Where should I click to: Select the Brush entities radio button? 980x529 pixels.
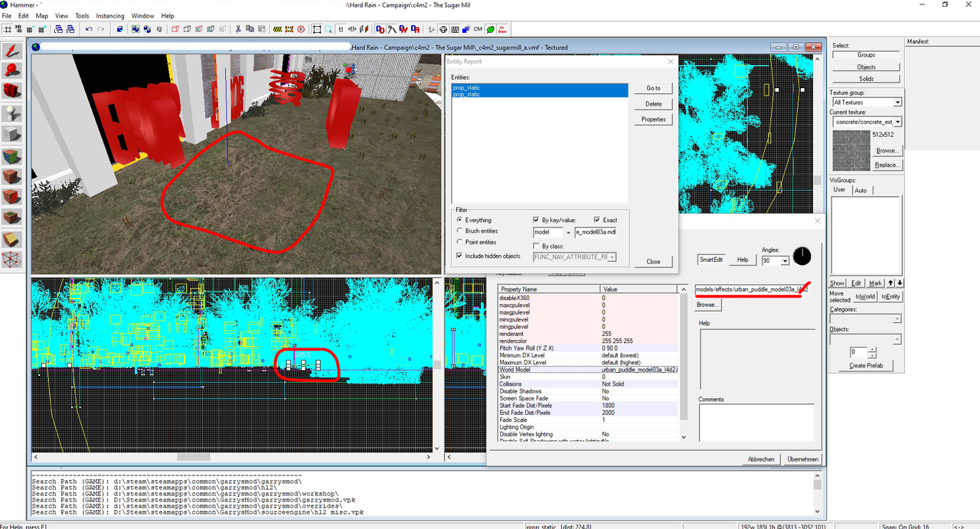coord(459,230)
